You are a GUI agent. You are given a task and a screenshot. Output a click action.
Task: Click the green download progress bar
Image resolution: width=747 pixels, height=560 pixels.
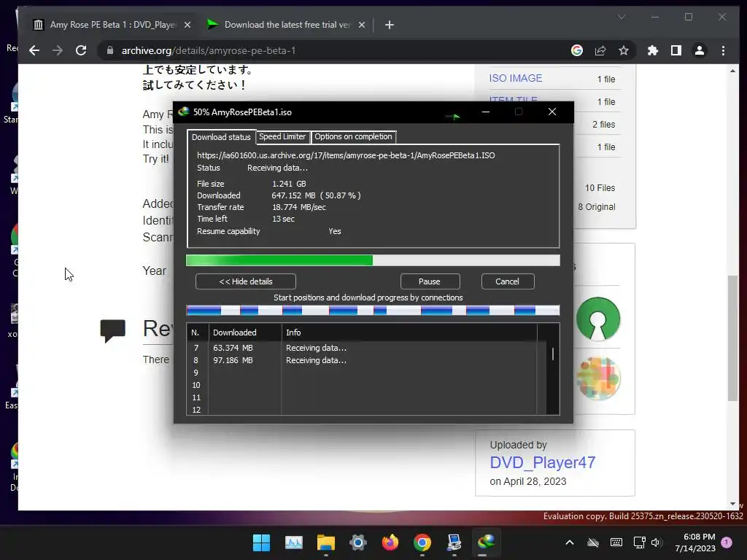(x=373, y=260)
